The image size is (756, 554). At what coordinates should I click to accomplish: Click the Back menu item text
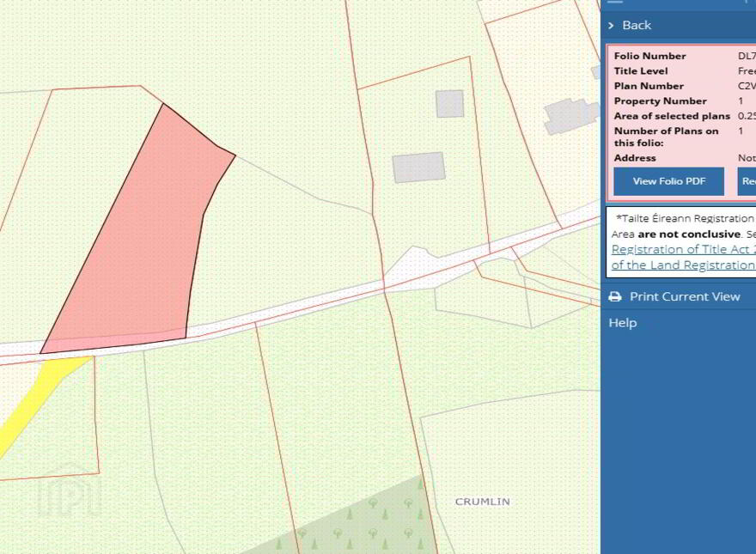[637, 26]
